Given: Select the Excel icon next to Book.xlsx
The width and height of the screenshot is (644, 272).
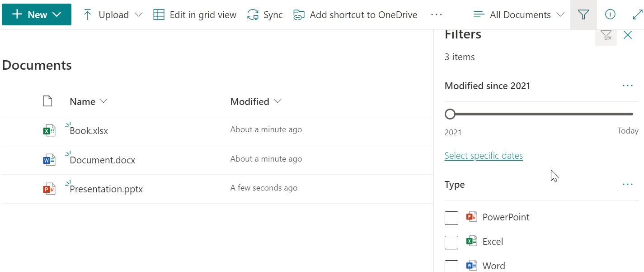Looking at the screenshot, I should click(49, 130).
